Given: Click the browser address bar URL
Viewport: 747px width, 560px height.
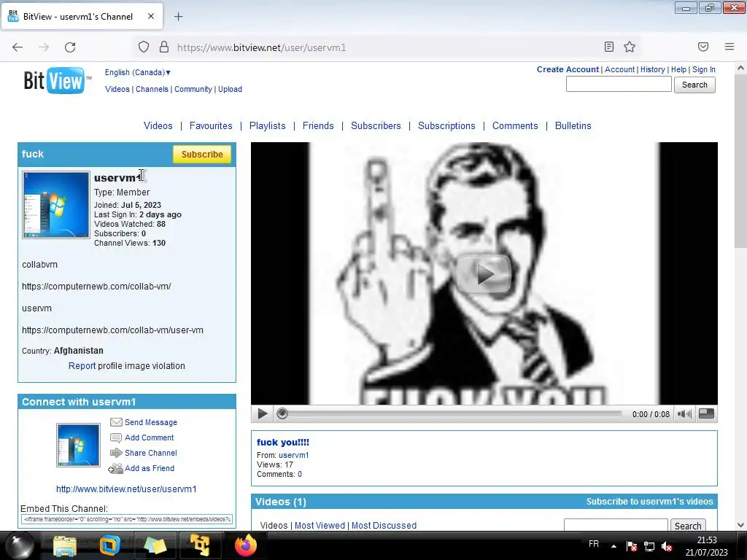Looking at the screenshot, I should tap(262, 47).
